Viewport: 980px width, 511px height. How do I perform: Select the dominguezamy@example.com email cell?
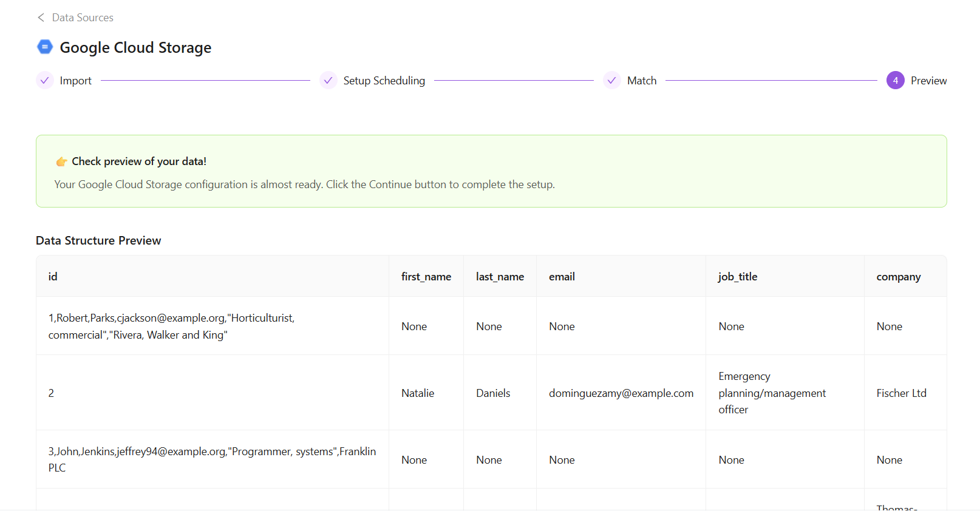(x=621, y=393)
